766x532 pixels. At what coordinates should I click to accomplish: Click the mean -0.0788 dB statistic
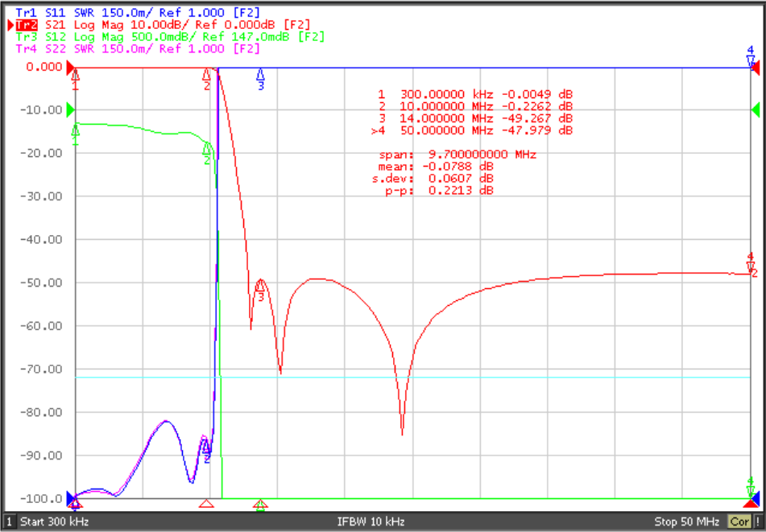[x=437, y=167]
